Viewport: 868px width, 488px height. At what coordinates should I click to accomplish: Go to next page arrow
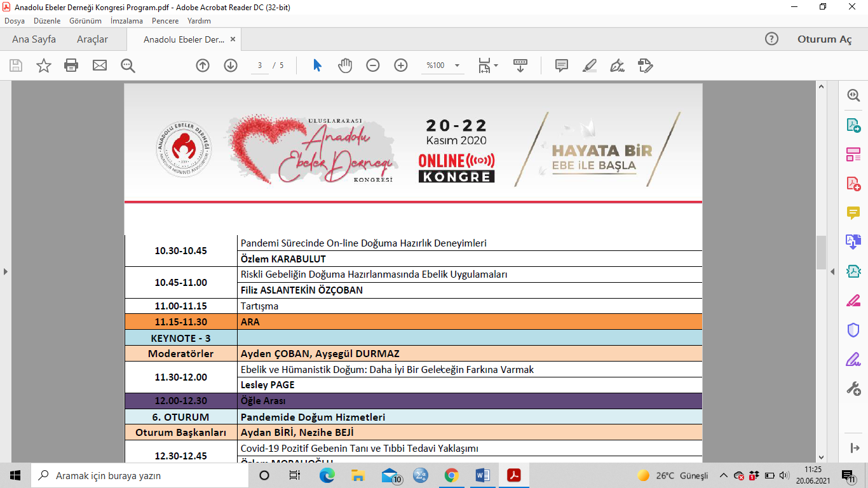(230, 65)
